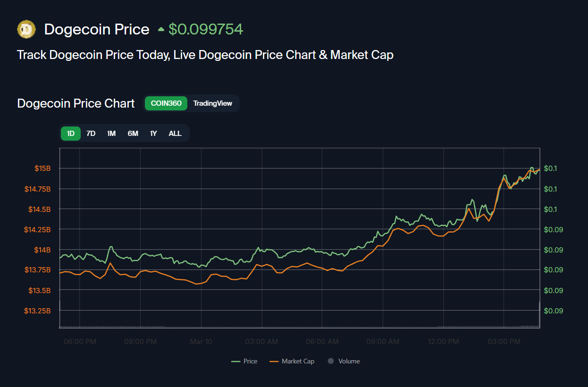Click the 12:00 PM time axis label
This screenshot has width=588, height=387.
coord(443,341)
